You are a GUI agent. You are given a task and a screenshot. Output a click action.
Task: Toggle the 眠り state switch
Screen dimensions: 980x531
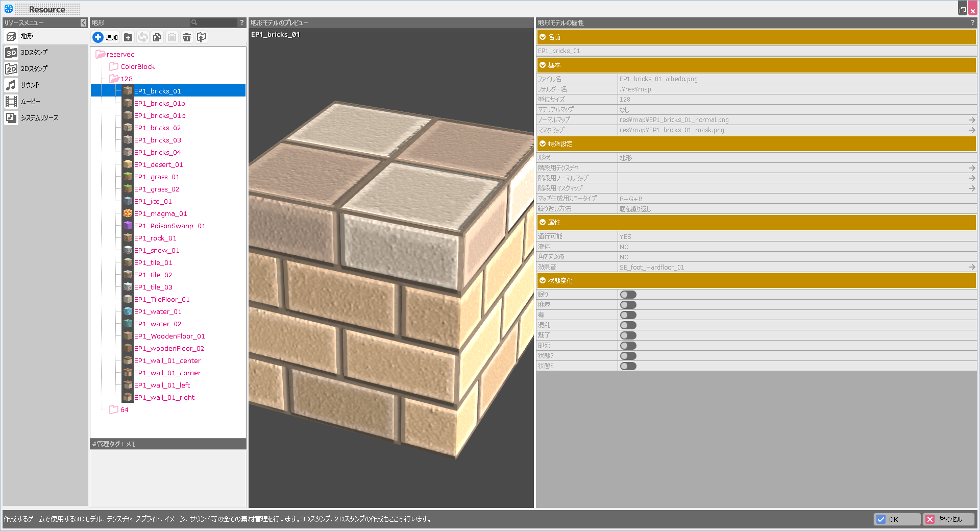coord(628,295)
